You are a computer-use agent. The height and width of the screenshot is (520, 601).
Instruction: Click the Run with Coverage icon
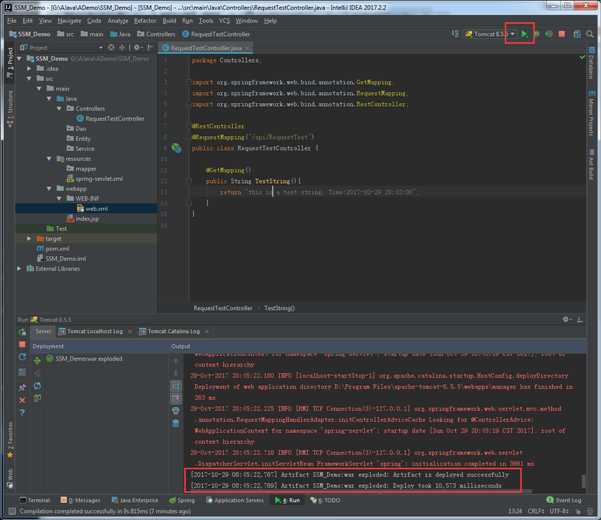tap(549, 34)
